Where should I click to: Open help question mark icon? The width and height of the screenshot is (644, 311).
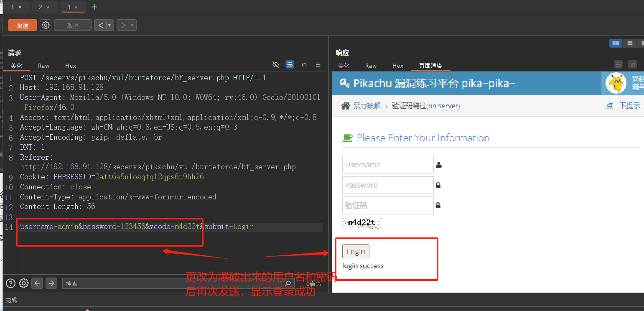coord(10,283)
